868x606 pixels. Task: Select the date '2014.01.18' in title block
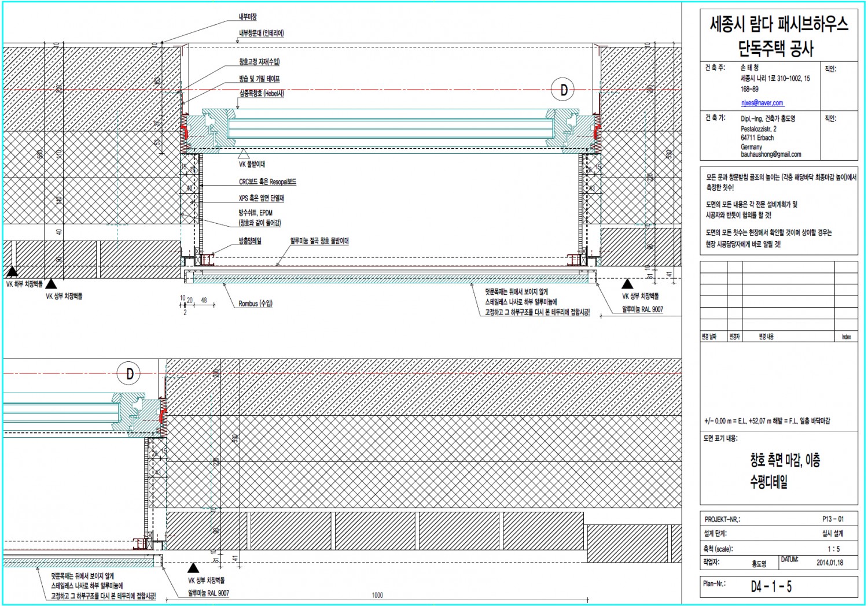click(x=830, y=562)
